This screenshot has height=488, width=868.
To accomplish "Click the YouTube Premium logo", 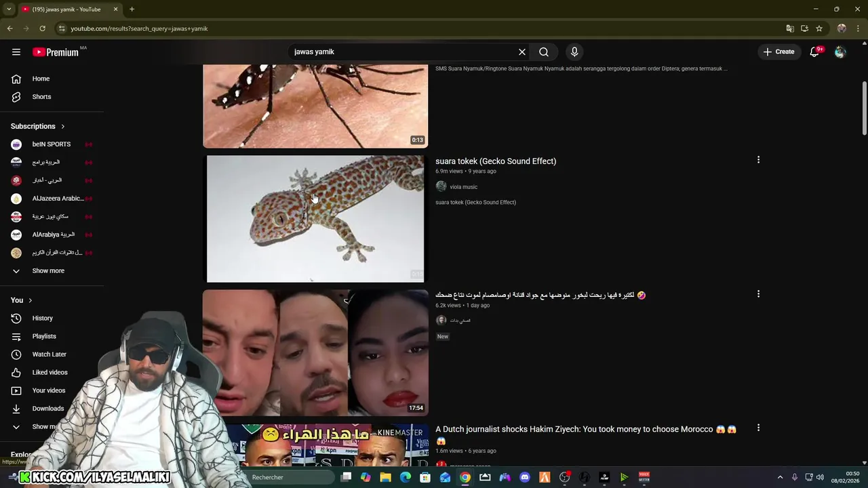I will tap(56, 52).
